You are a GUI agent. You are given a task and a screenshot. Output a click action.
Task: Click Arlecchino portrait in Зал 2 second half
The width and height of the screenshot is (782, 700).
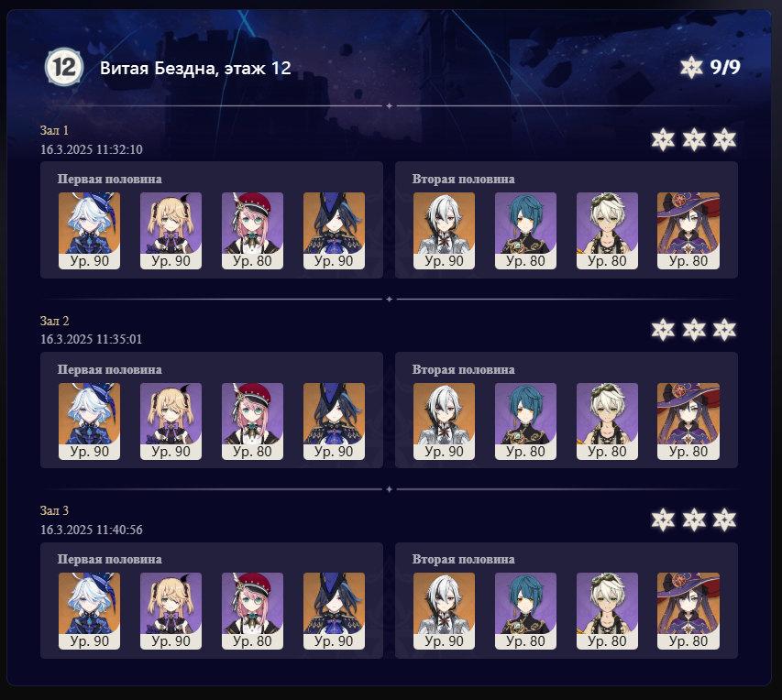(x=444, y=421)
